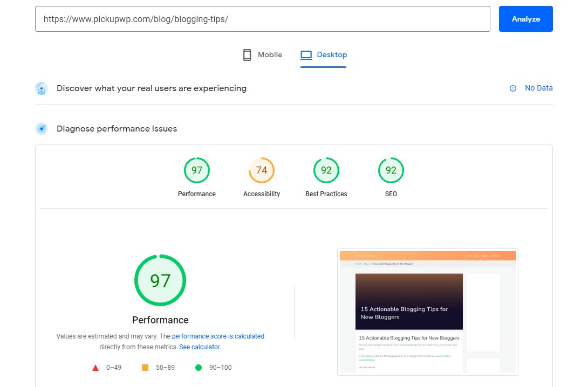Image resolution: width=588 pixels, height=387 pixels.
Task: Click the real users experience icon
Action: (x=42, y=89)
